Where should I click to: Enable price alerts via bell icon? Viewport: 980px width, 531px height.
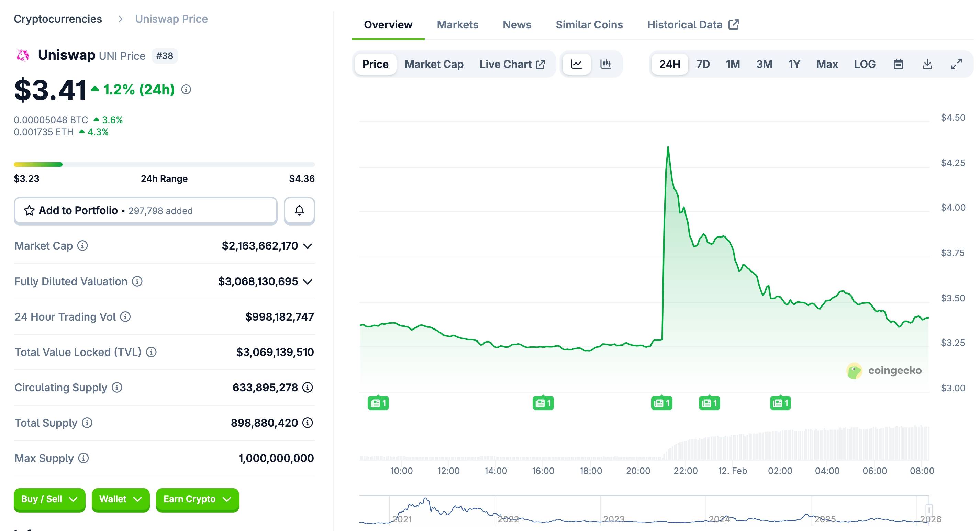point(299,210)
